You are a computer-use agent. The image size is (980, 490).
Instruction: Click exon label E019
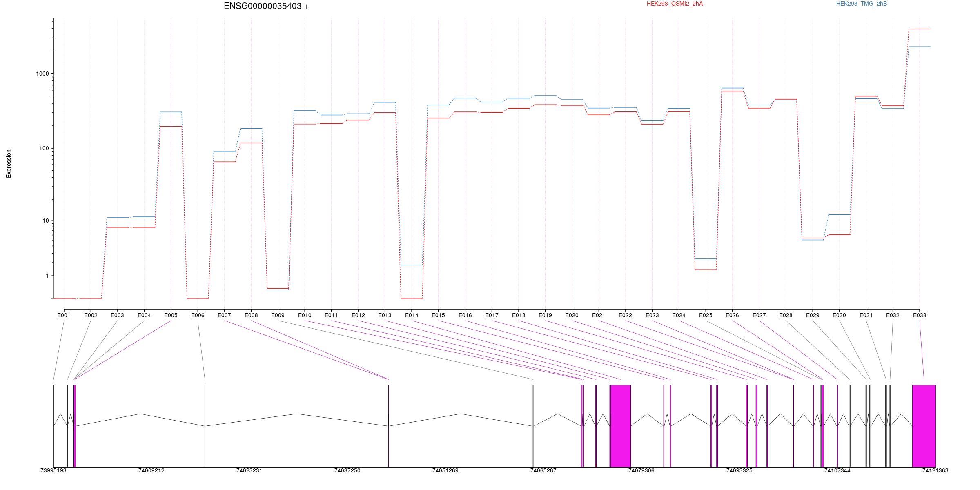pos(545,315)
